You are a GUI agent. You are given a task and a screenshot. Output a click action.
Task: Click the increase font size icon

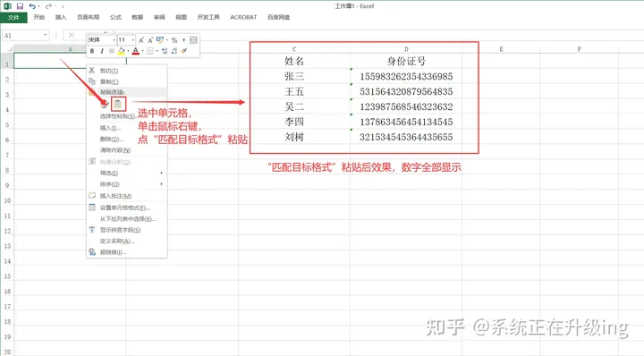pyautogui.click(x=141, y=40)
